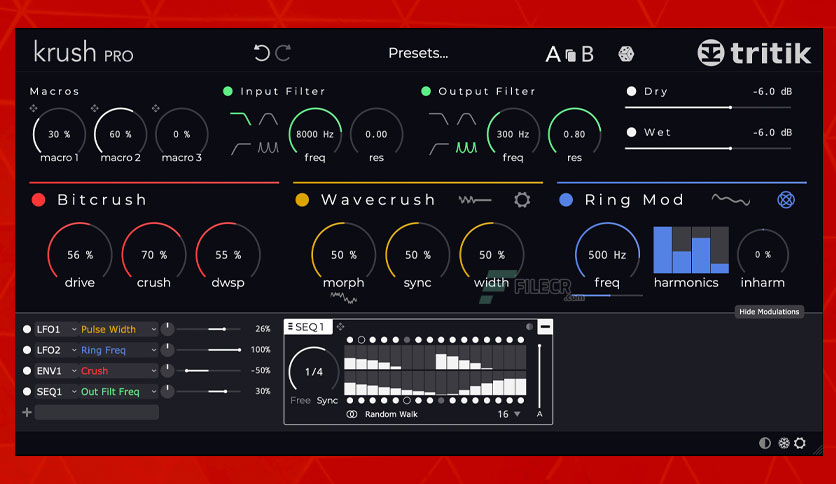The image size is (836, 484).
Task: Select the SEQ 1 tab
Action: click(x=309, y=327)
